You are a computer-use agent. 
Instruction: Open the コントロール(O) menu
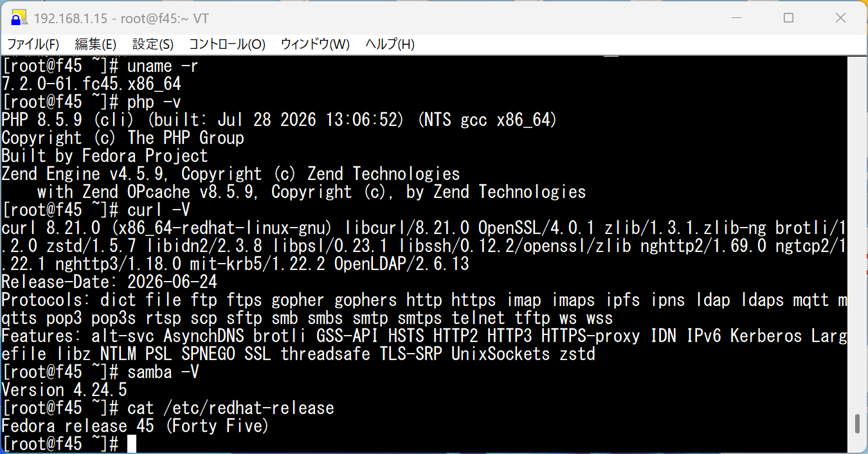[x=227, y=44]
